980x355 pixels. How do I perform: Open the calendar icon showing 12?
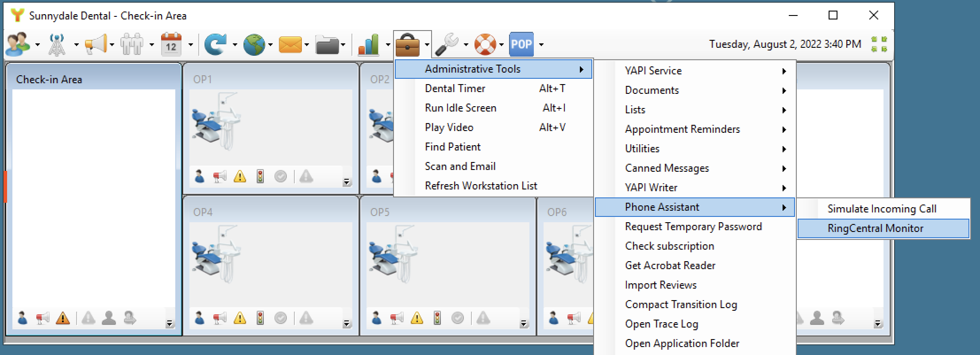(171, 44)
